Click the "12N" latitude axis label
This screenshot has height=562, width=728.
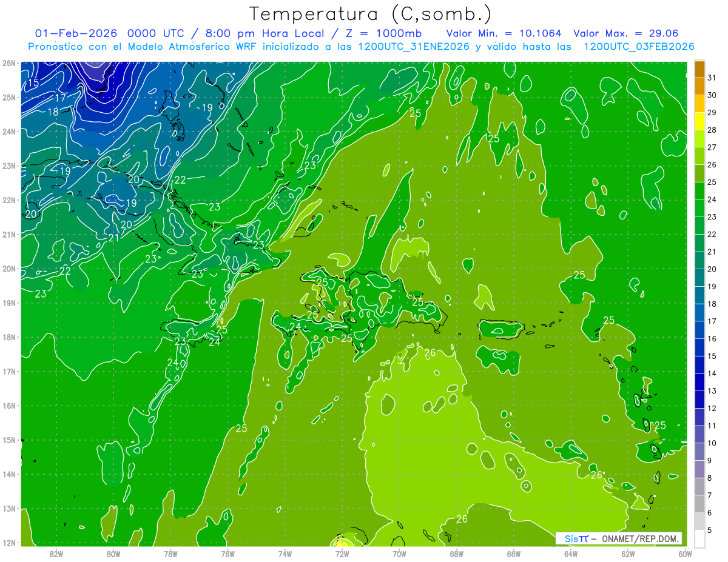8,543
